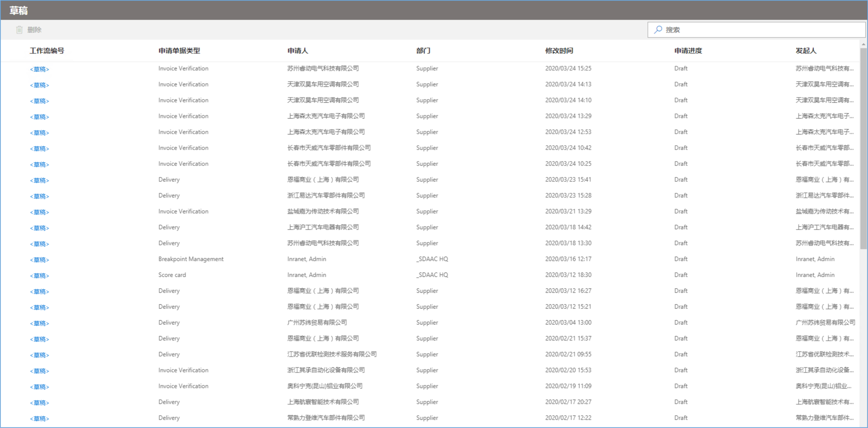This screenshot has height=428, width=868.
Task: Open draft link for 奥科宁克(昆山)铝业有限公司
Action: 39,387
